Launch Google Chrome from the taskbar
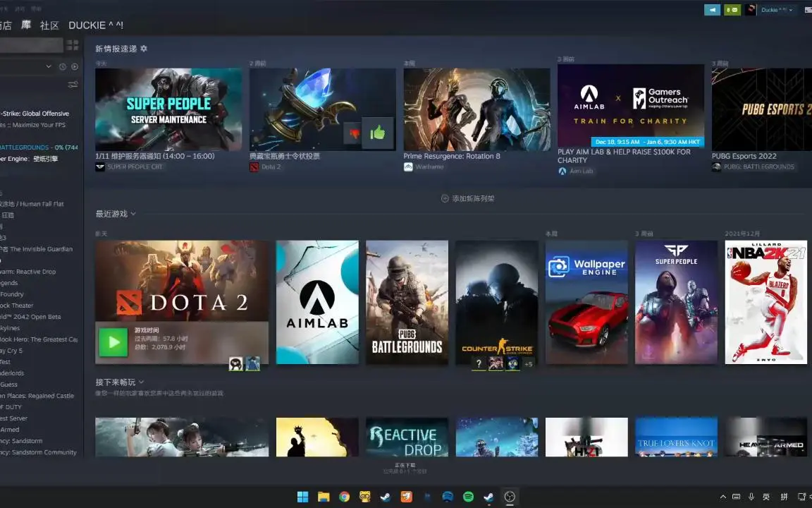The width and height of the screenshot is (812, 508). click(x=345, y=497)
